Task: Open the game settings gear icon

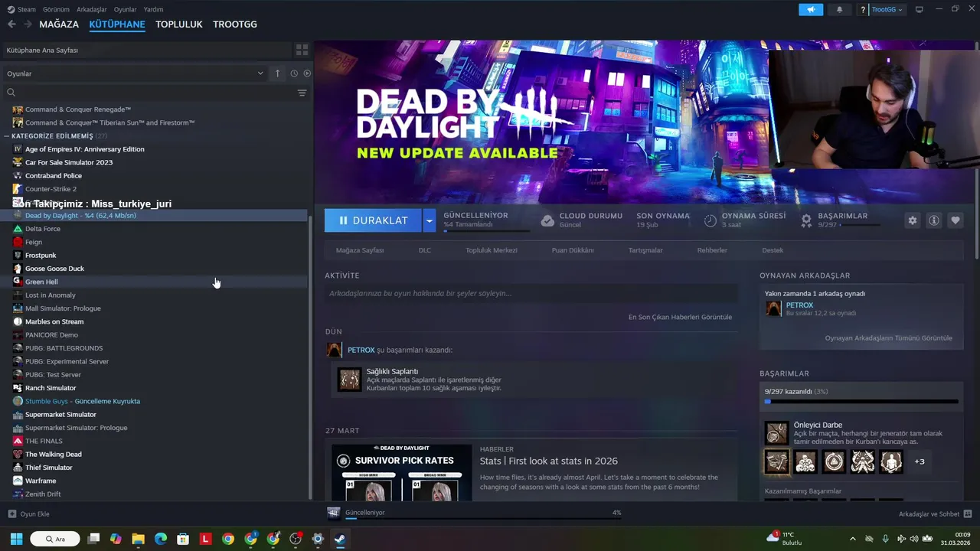Action: (912, 220)
